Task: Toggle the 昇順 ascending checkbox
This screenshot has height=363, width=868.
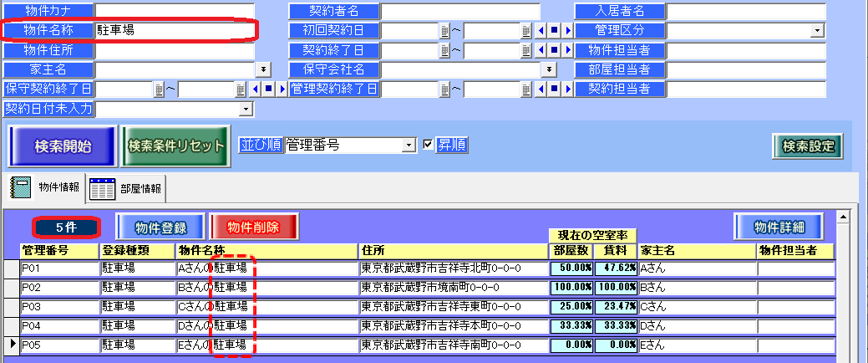Action: click(429, 145)
